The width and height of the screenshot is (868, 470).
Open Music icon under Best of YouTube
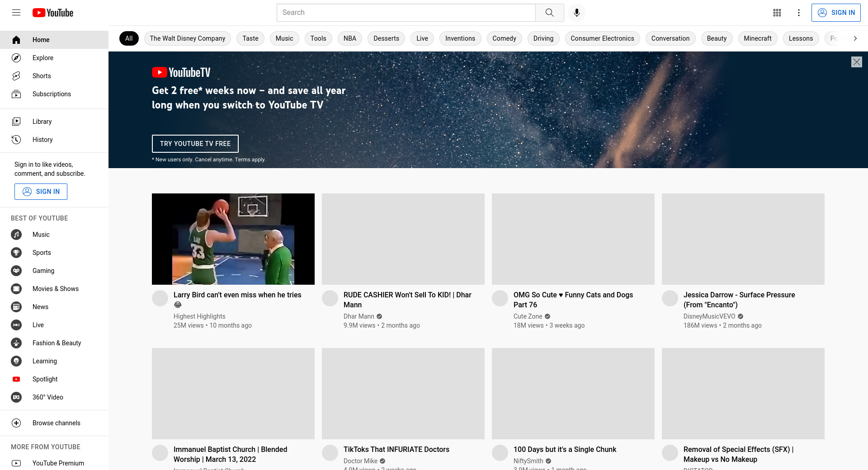(16, 235)
